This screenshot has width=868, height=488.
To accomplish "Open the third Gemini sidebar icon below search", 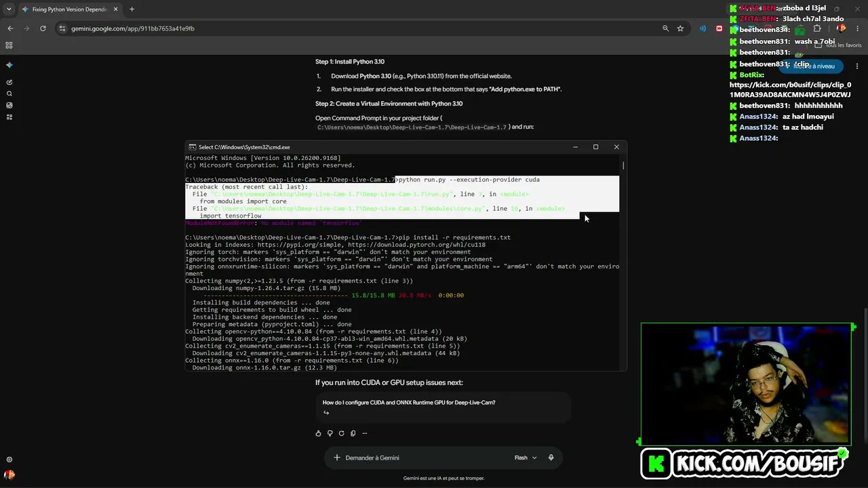I will 9,105.
